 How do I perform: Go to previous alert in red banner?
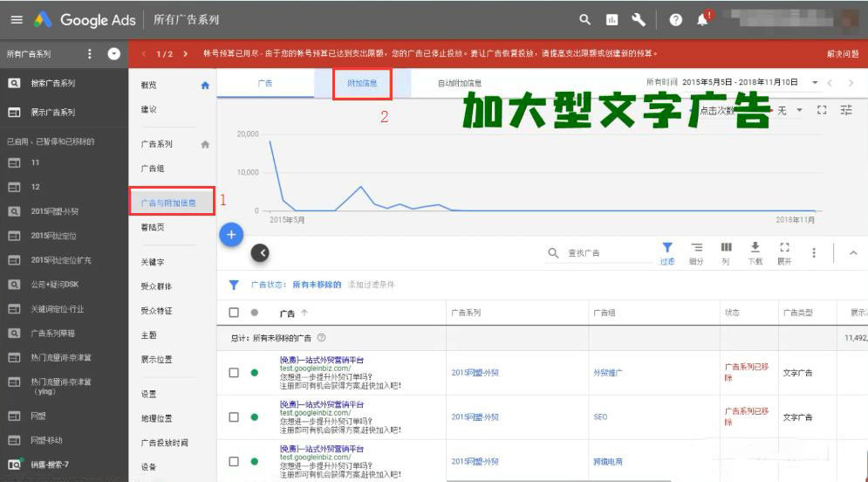[x=144, y=54]
